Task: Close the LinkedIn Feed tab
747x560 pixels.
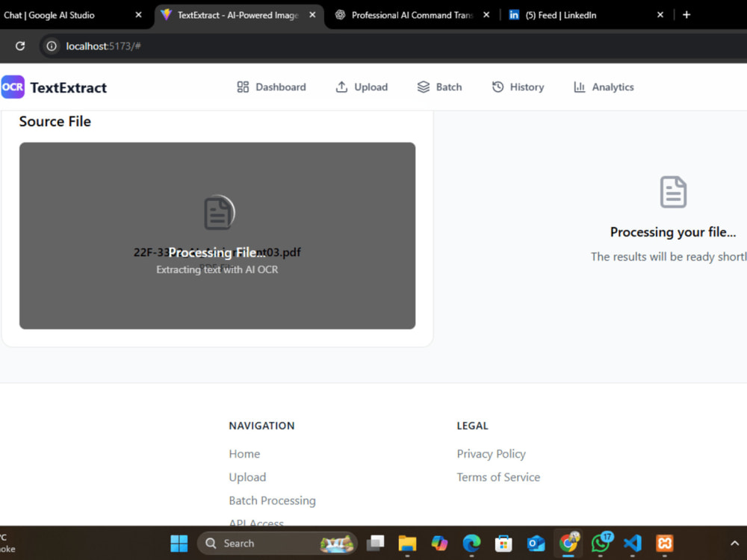Action: tap(660, 15)
